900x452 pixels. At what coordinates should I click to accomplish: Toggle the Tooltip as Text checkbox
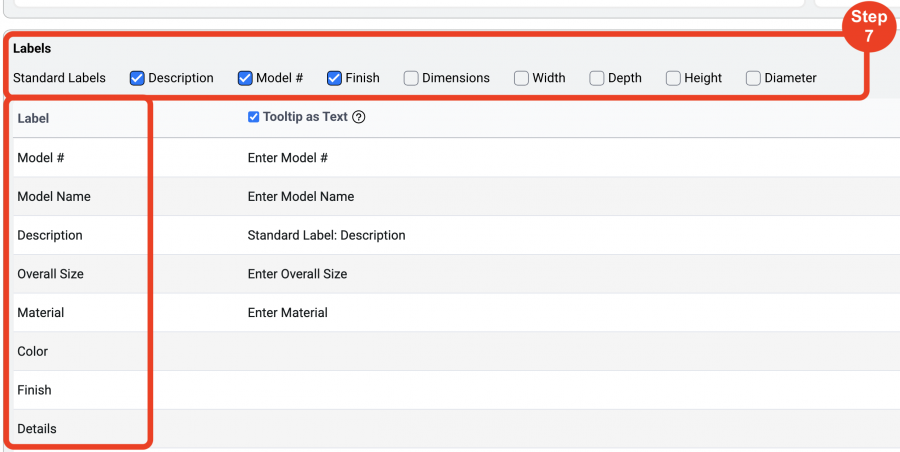coord(253,117)
